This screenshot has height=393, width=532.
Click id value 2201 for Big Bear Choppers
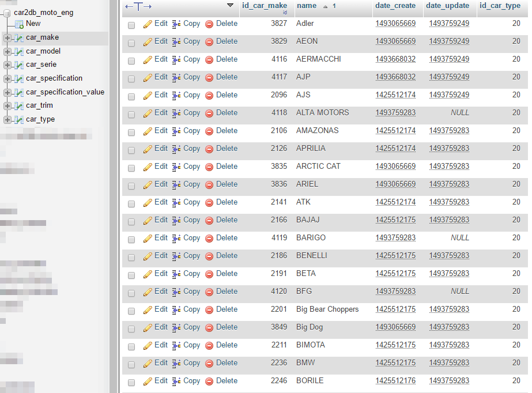click(x=279, y=309)
